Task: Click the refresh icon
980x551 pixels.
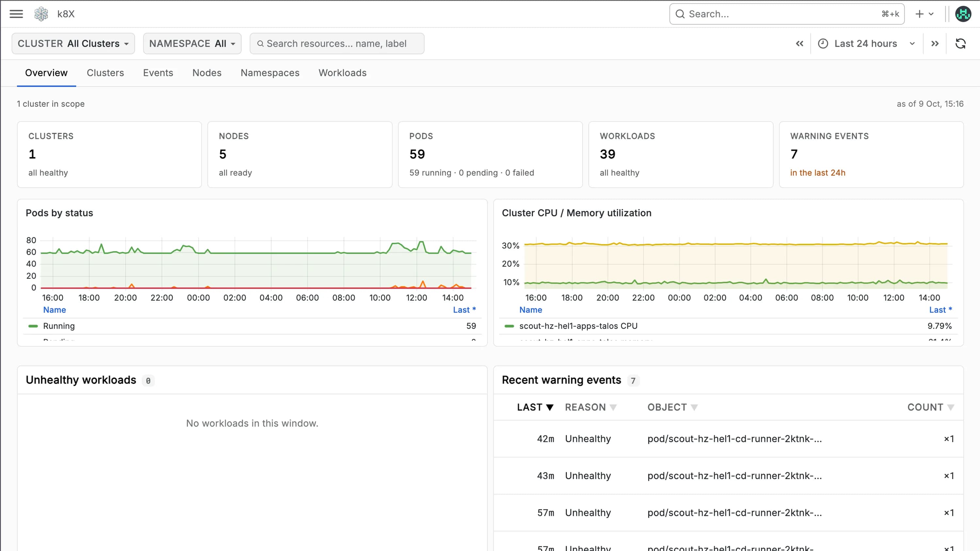Action: 960,44
